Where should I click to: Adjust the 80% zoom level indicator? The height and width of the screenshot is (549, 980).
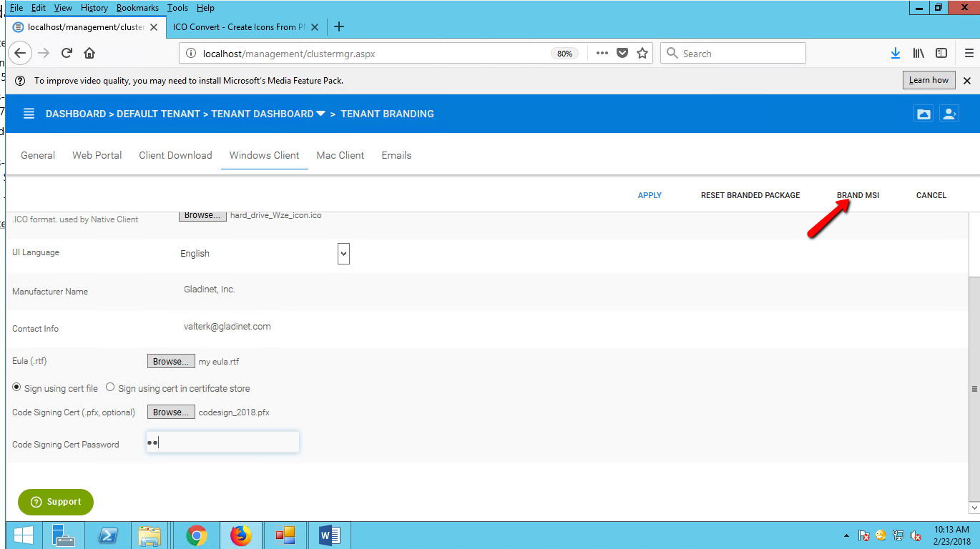point(564,54)
